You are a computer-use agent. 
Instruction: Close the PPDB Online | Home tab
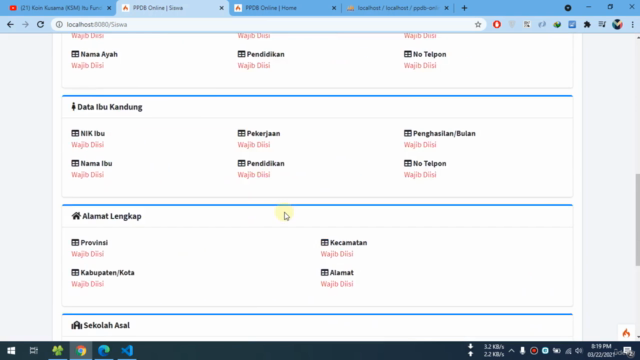click(334, 8)
